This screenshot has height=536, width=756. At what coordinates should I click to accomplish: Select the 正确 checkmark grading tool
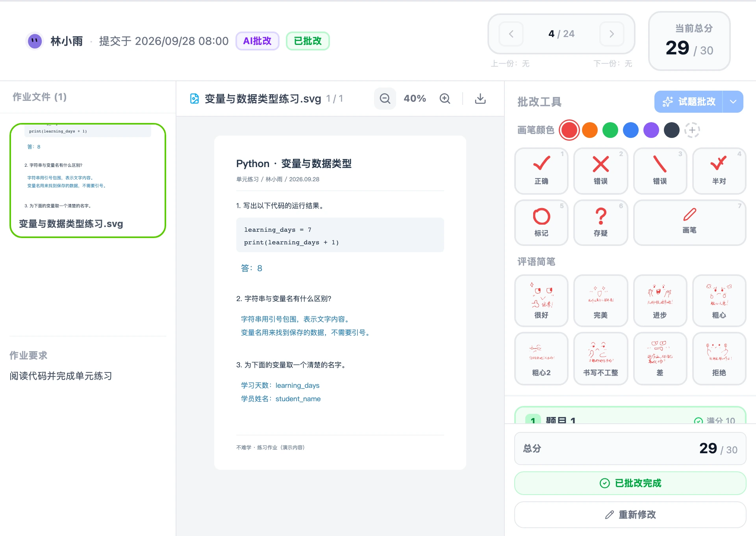(x=541, y=171)
